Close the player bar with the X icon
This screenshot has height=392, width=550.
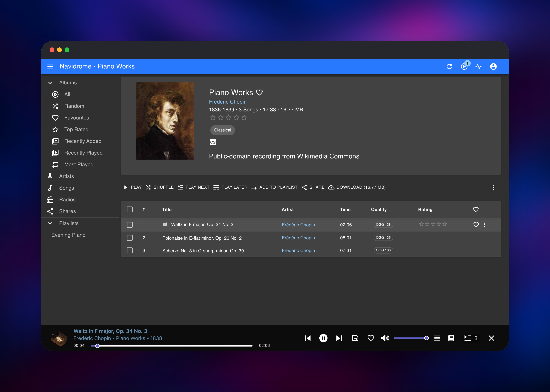coord(491,338)
